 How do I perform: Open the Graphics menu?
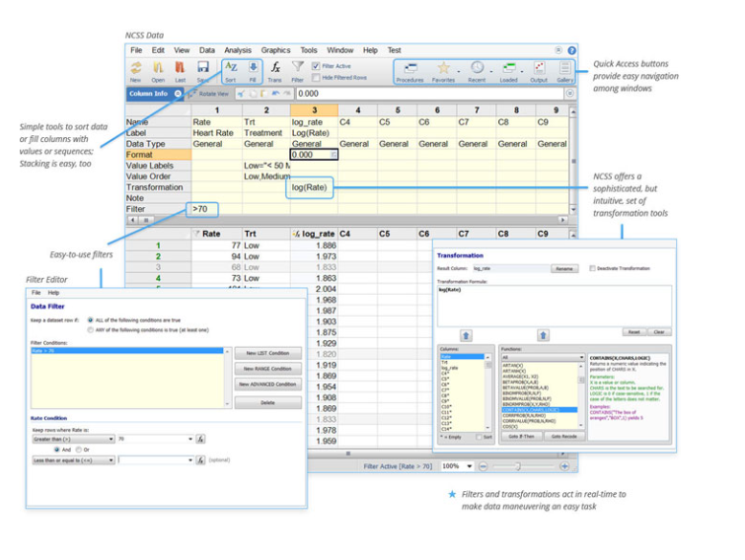pyautogui.click(x=275, y=50)
